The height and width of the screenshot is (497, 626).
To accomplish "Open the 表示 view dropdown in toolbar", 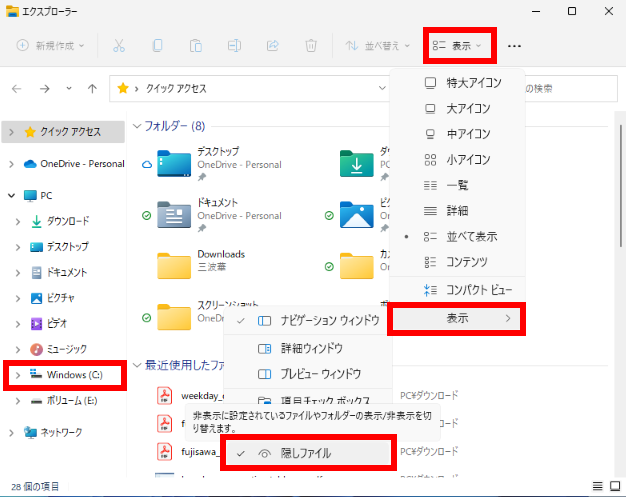I will (x=458, y=46).
